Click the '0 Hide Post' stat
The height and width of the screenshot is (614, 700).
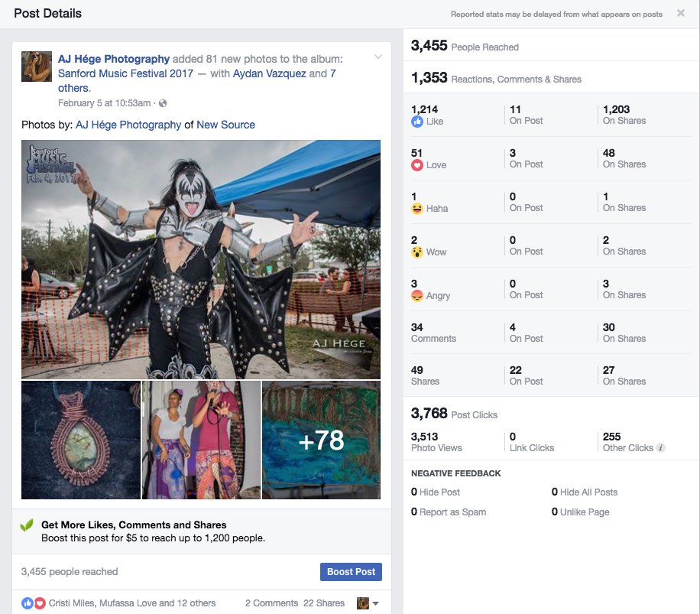click(x=436, y=492)
